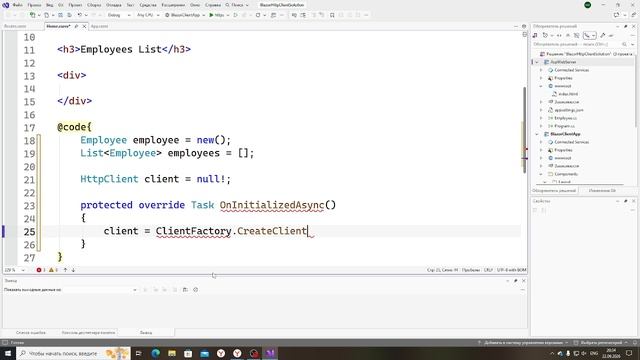This screenshot has width=640, height=360.
Task: Pin the Home.razor tab
Action: (x=76, y=26)
